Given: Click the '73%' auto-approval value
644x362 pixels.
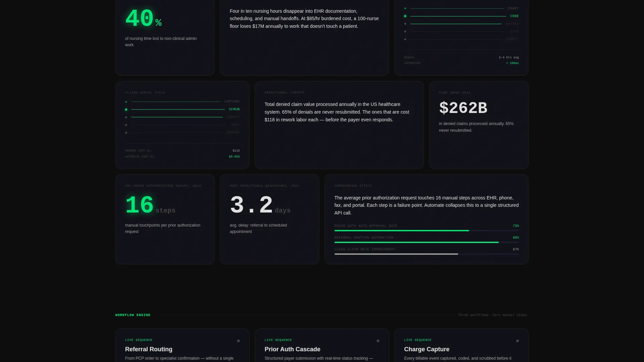Looking at the screenshot, I should click(516, 226).
